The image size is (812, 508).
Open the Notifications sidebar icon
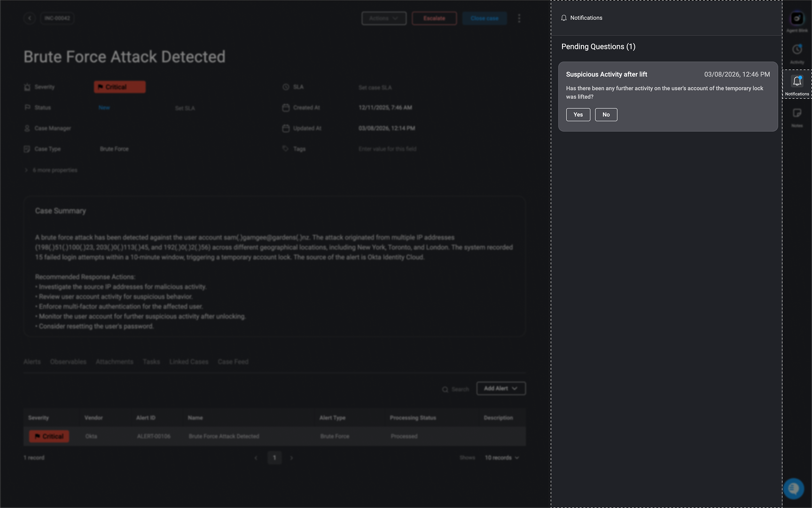pyautogui.click(x=797, y=84)
